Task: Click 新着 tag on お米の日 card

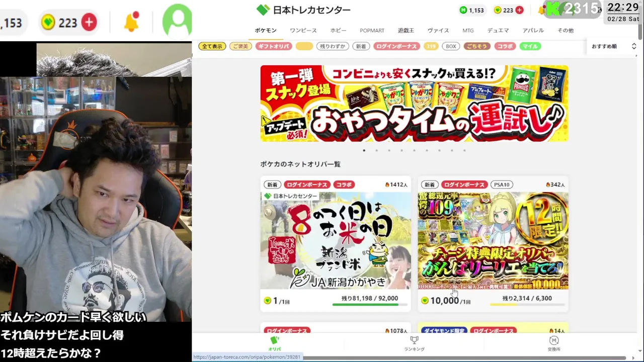Action: [272, 185]
